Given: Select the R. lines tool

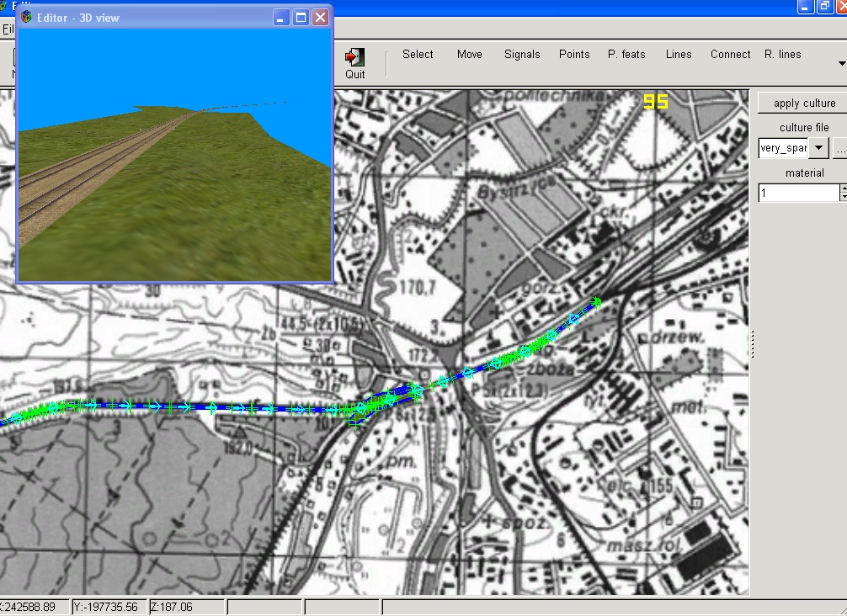Looking at the screenshot, I should [783, 55].
